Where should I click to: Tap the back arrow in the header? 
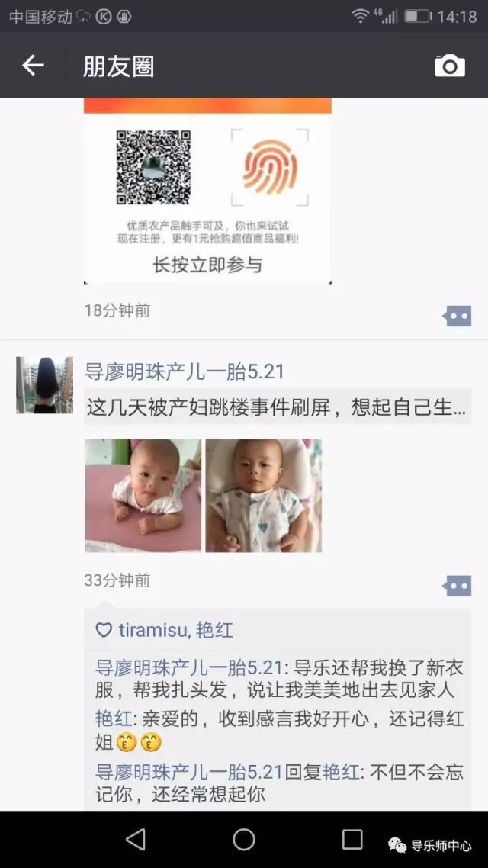click(x=33, y=66)
